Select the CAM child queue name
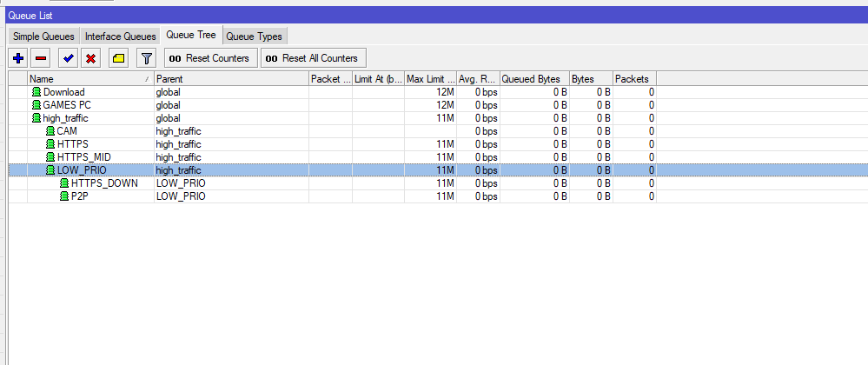The height and width of the screenshot is (365, 868). [x=67, y=131]
